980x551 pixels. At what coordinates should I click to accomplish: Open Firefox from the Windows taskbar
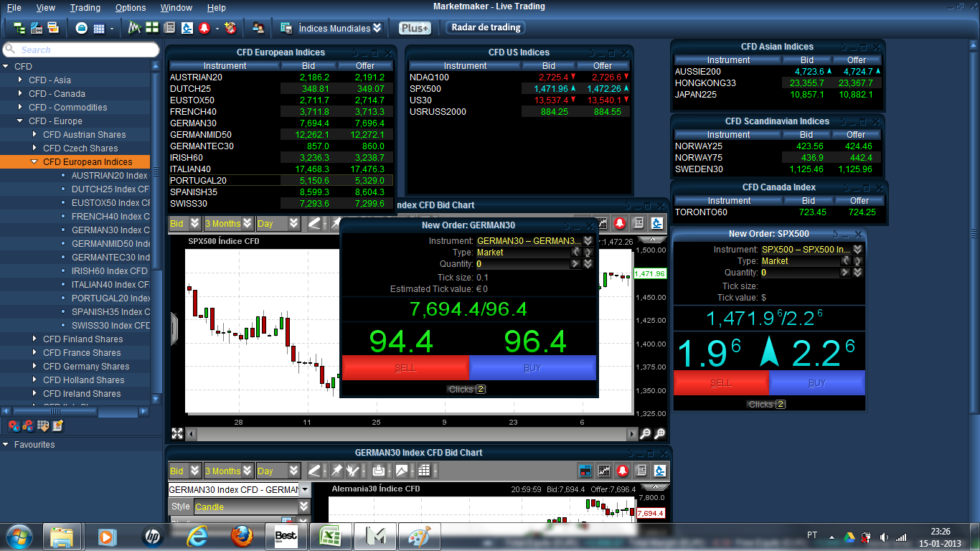[x=242, y=537]
